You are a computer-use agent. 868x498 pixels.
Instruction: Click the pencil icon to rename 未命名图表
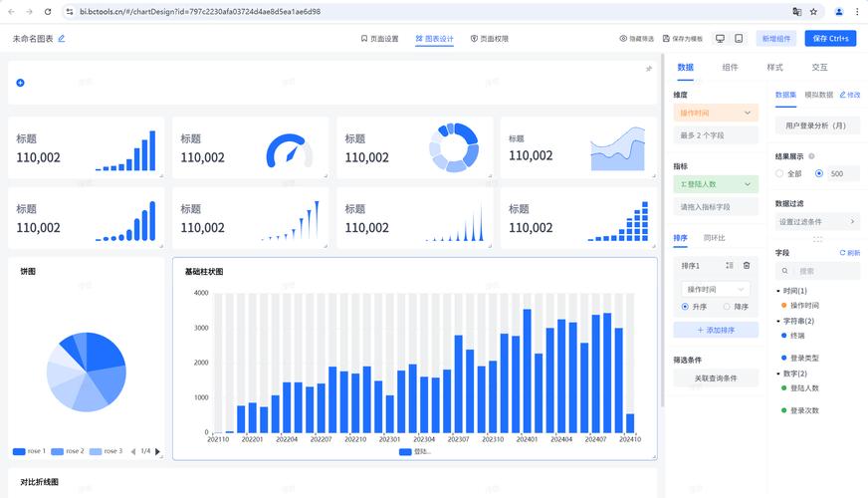(x=62, y=38)
